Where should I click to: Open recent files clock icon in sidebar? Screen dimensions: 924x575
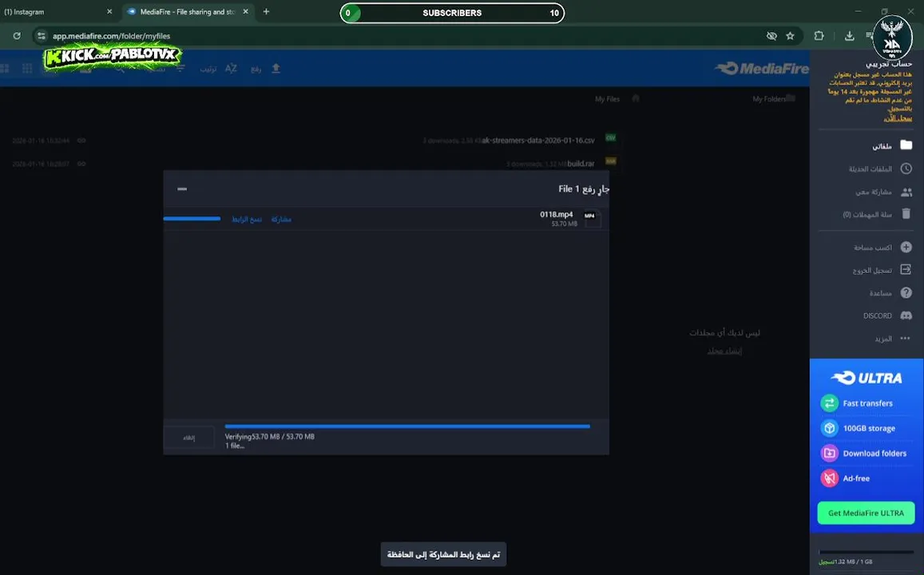tap(906, 169)
